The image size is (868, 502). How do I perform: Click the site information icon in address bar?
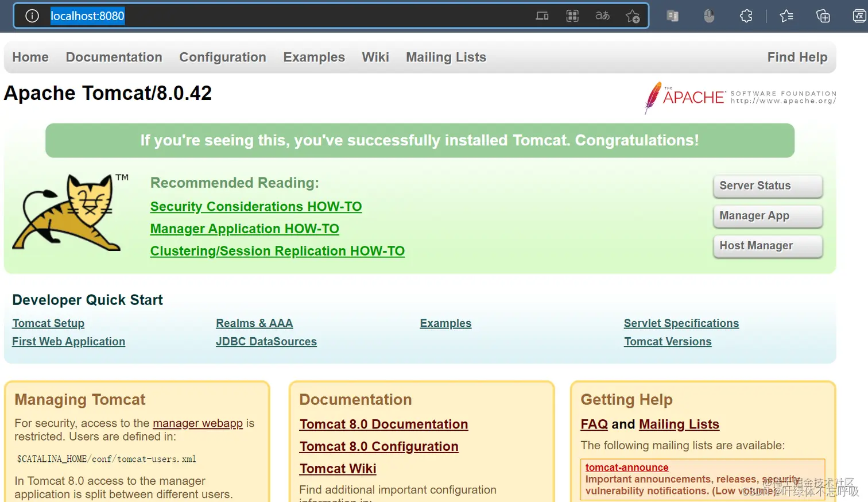click(x=32, y=16)
